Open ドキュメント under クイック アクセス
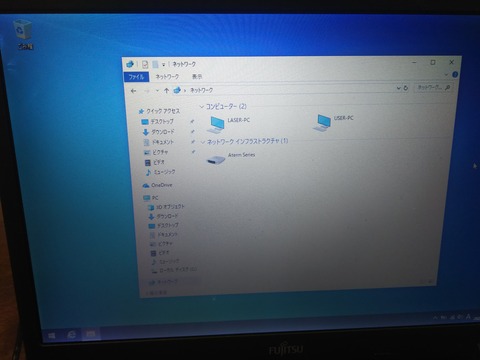The image size is (480, 360). 159,142
